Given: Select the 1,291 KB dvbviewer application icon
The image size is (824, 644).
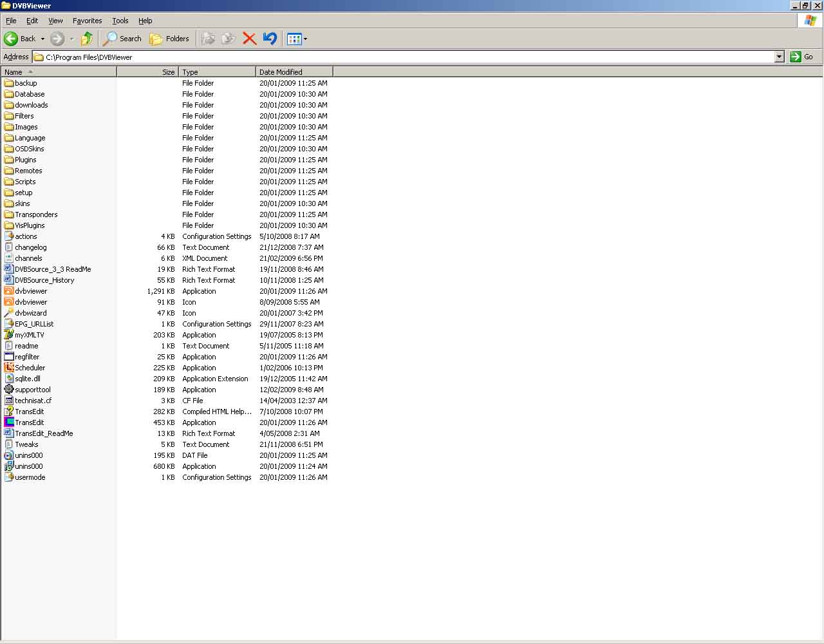Looking at the screenshot, I should (9, 291).
